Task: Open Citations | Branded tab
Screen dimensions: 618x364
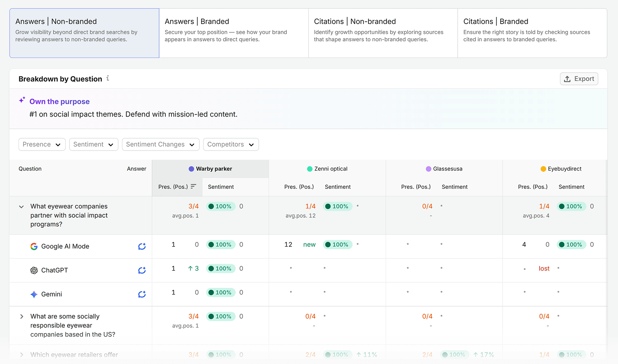Action: [532, 33]
